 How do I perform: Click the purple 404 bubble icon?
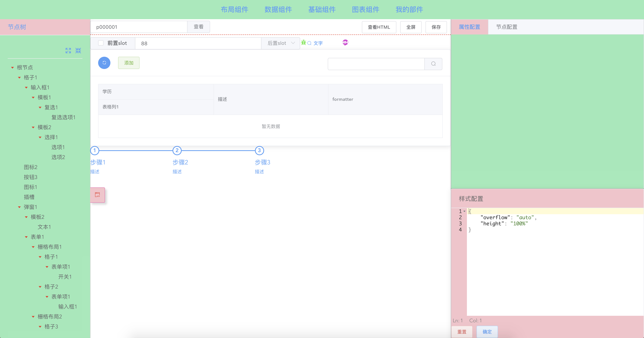tap(345, 42)
